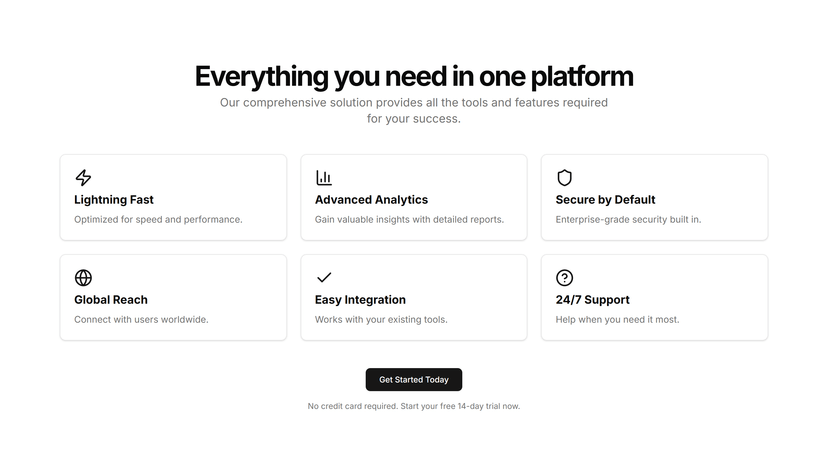
Task: Click the 'Optimized for speed and performance' text
Action: tap(158, 220)
